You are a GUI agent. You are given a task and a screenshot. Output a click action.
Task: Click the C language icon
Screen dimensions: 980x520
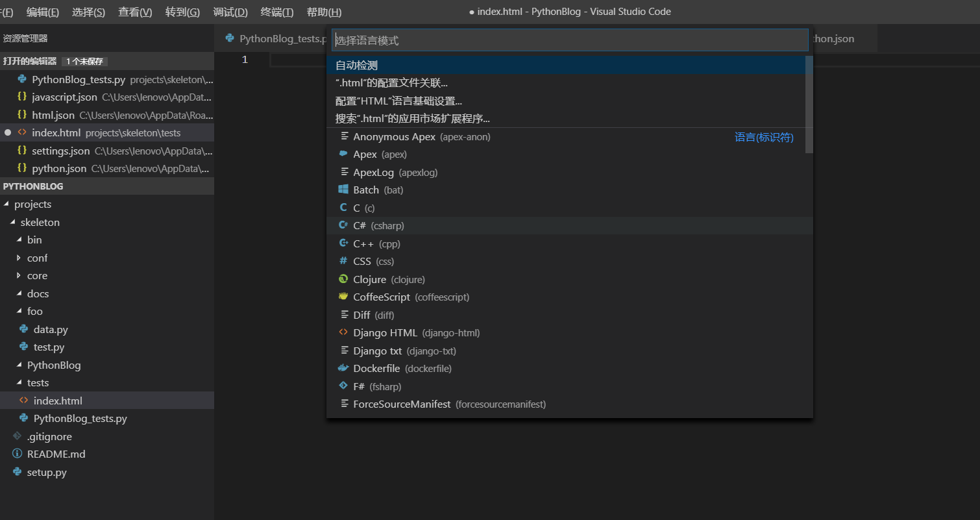(343, 208)
